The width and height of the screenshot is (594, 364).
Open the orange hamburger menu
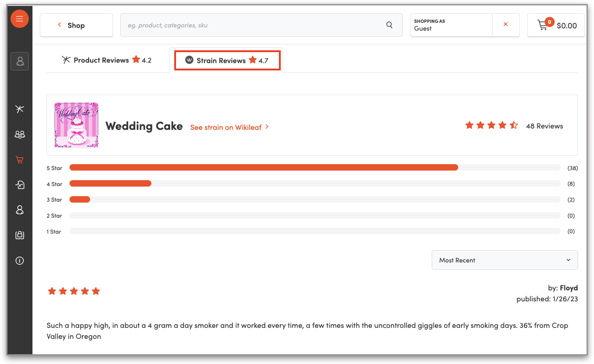pyautogui.click(x=20, y=19)
